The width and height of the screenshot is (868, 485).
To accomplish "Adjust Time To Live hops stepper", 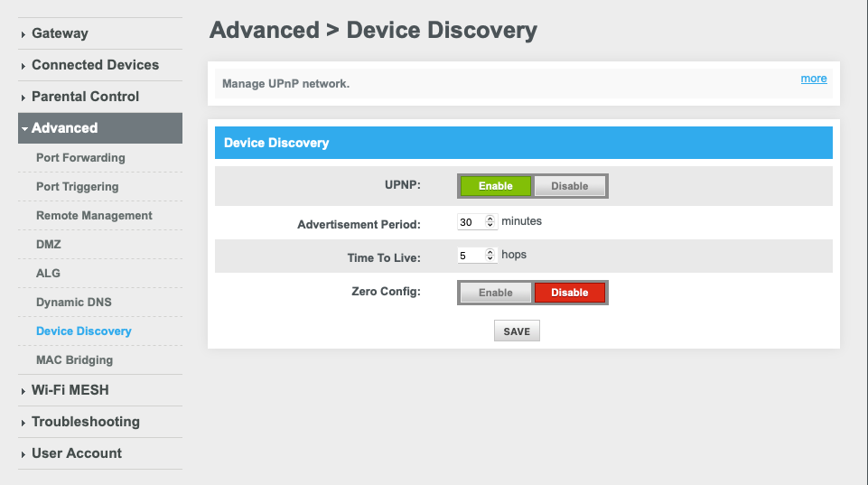I will pyautogui.click(x=490, y=255).
